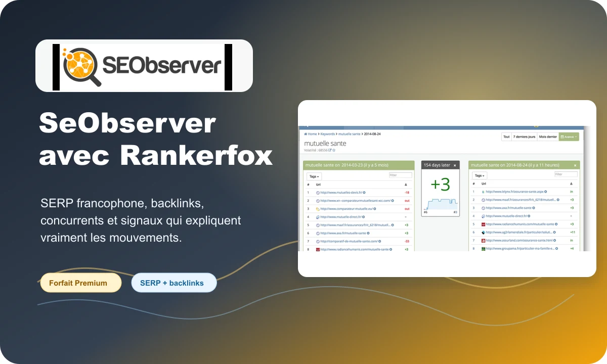Click the info icon after right panel maaf.fr
Image resolution: width=607 pixels, height=364 pixels.
(558, 200)
